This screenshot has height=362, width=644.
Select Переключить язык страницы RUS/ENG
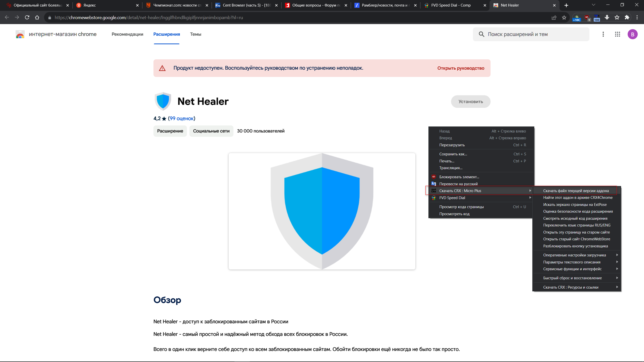(577, 225)
